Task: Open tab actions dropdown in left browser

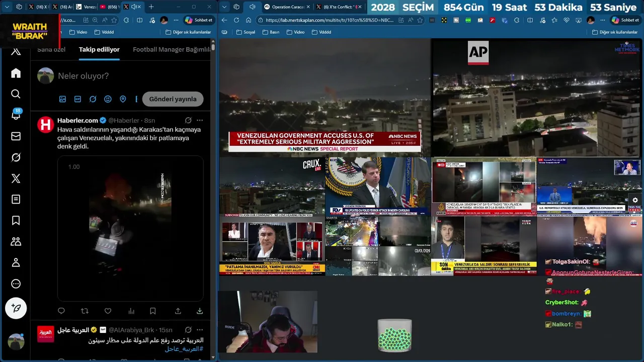Action: pos(7,7)
